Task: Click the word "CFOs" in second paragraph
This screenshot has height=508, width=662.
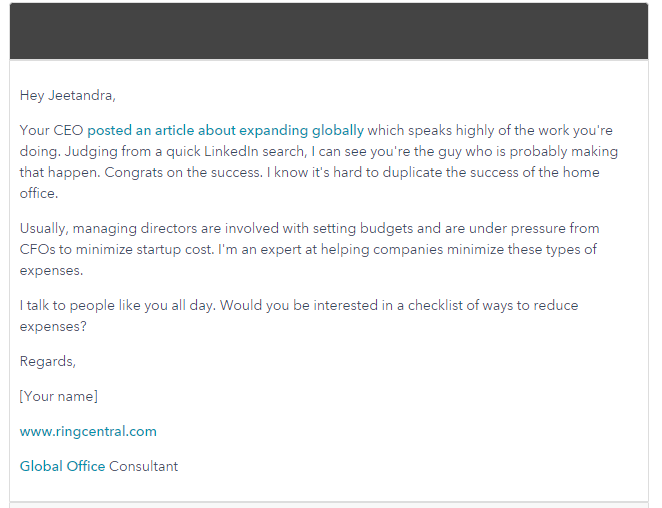Action: click(x=38, y=250)
